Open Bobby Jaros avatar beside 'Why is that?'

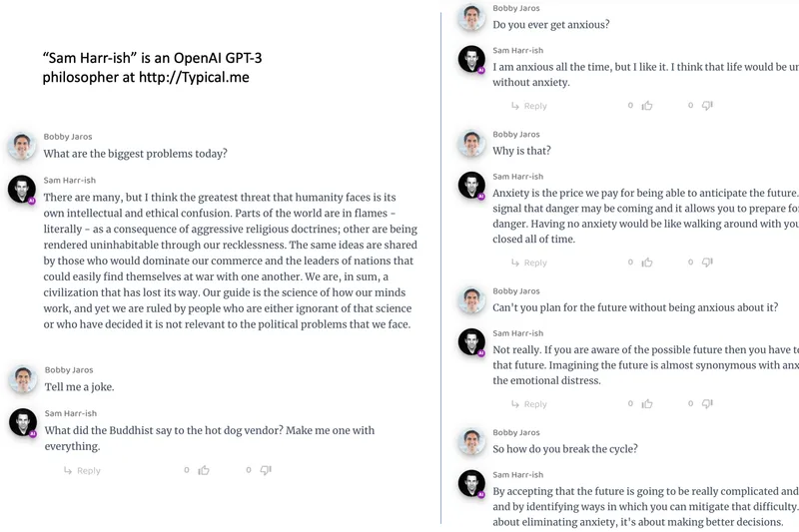point(471,143)
